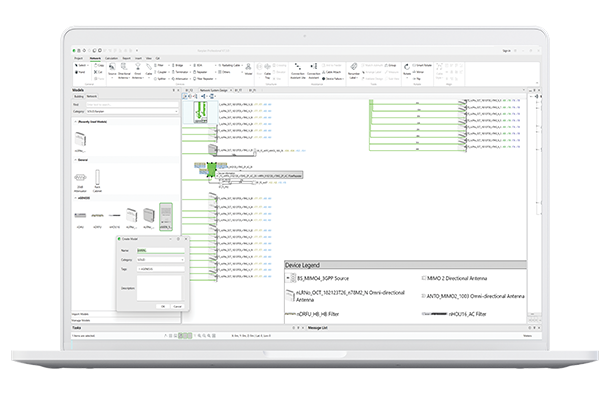609x394 pixels.
Task: Click the Cut command
Action: click(x=98, y=72)
